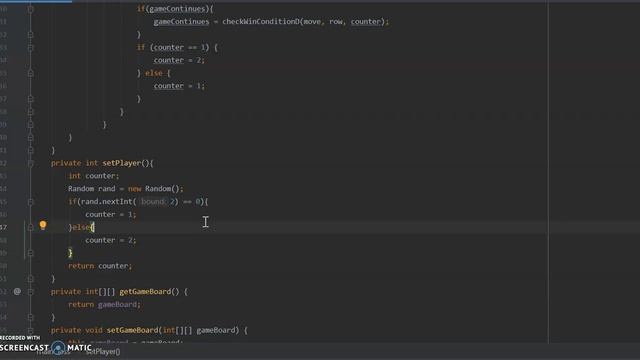Click 'row' argument in checkWinConditionD call
Viewport: 640px width, 360px height.
tap(336, 22)
